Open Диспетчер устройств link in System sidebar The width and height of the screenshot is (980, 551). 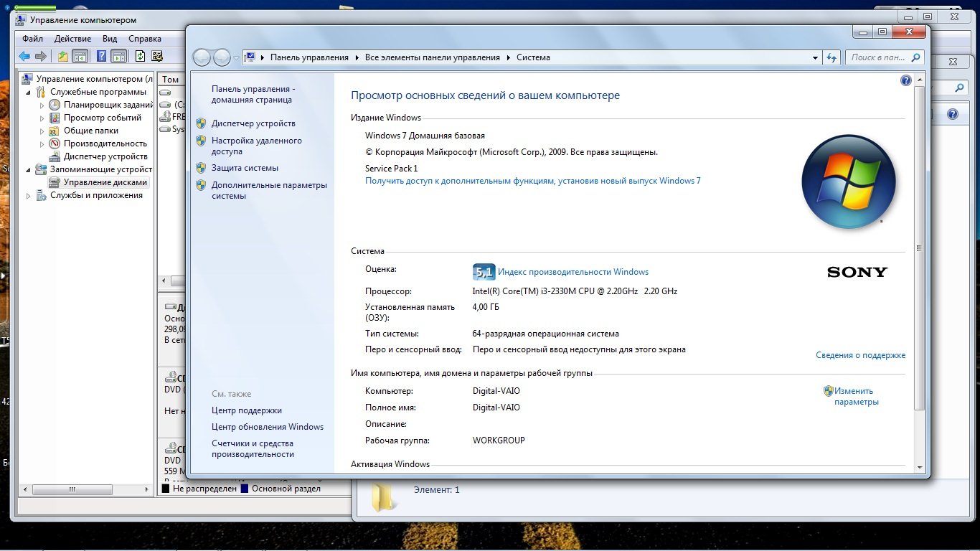point(253,123)
